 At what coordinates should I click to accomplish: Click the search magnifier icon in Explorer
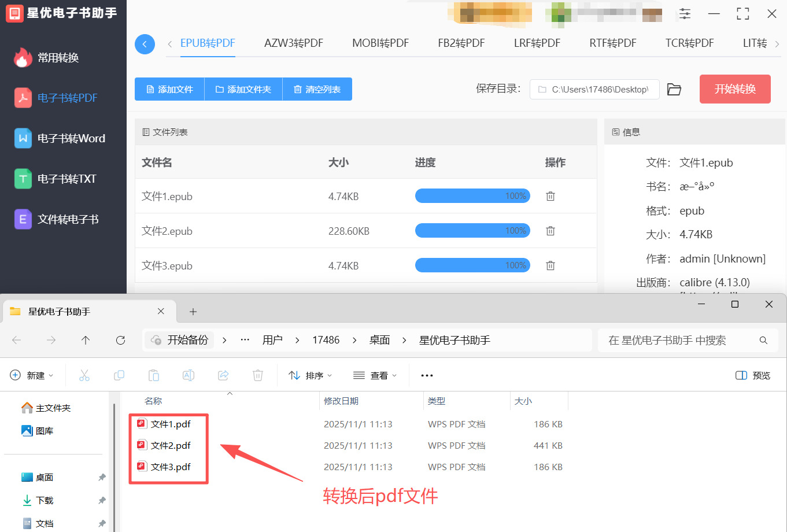[x=763, y=340]
